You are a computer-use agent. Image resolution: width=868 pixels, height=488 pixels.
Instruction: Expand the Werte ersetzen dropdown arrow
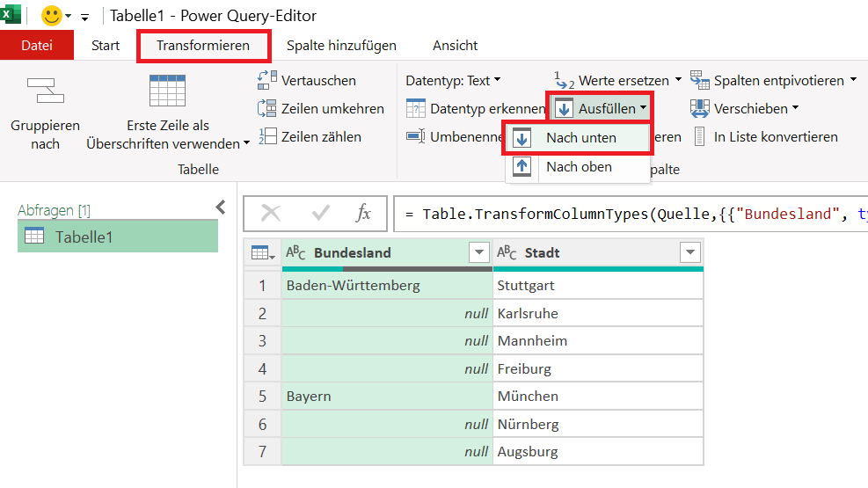pyautogui.click(x=678, y=80)
